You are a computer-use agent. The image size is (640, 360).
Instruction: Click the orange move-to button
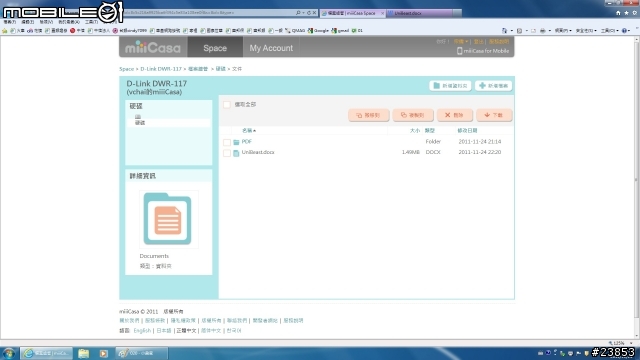click(x=369, y=115)
